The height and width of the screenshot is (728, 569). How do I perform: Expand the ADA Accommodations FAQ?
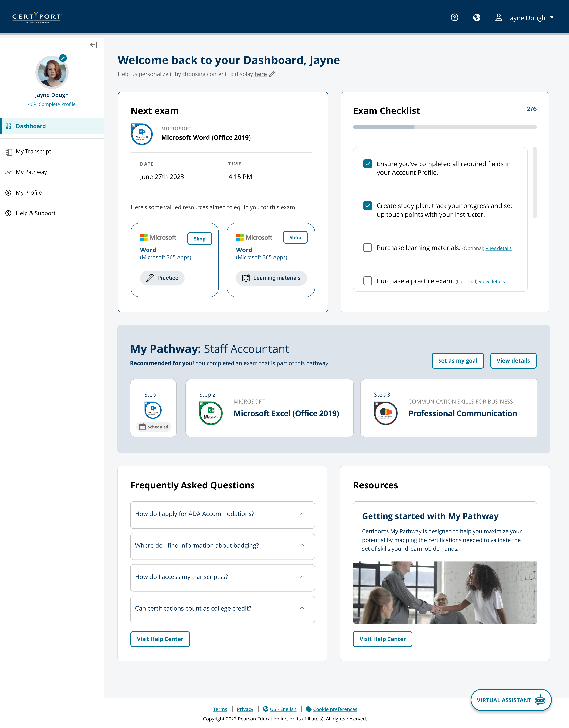(223, 515)
